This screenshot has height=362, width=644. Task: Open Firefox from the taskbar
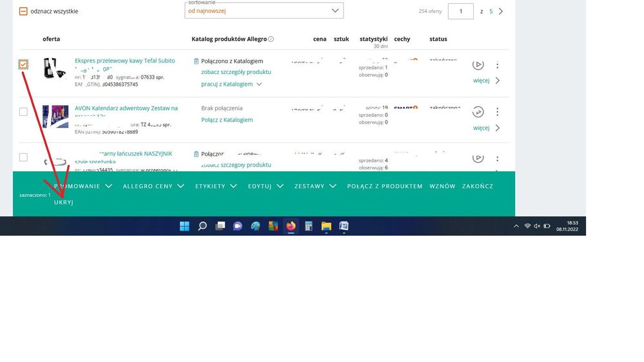click(x=291, y=226)
